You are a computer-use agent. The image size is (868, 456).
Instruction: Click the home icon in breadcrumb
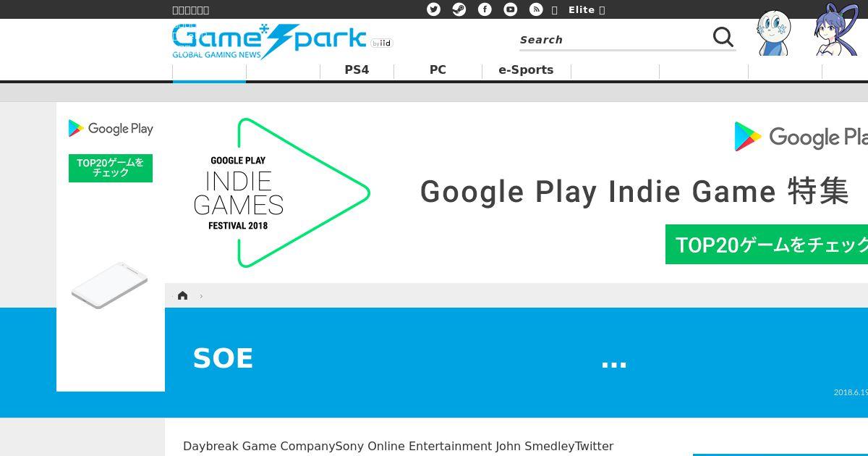(x=182, y=295)
